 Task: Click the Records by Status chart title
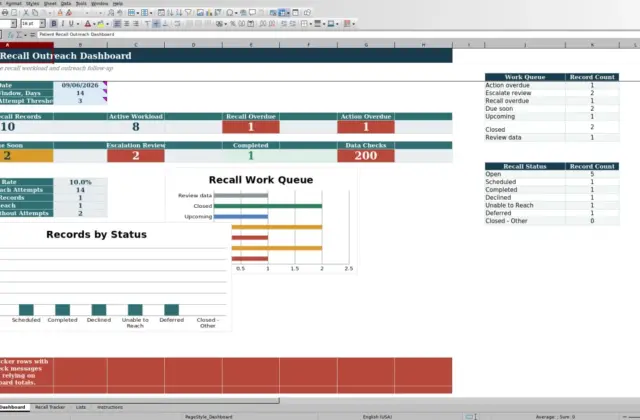pos(96,234)
